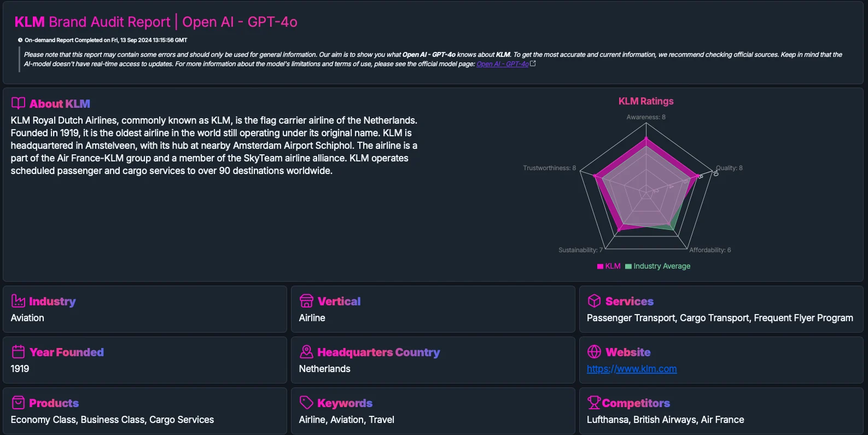Click the Awareness: 8 axis label
Viewport: 868px width, 435px height.
point(645,117)
